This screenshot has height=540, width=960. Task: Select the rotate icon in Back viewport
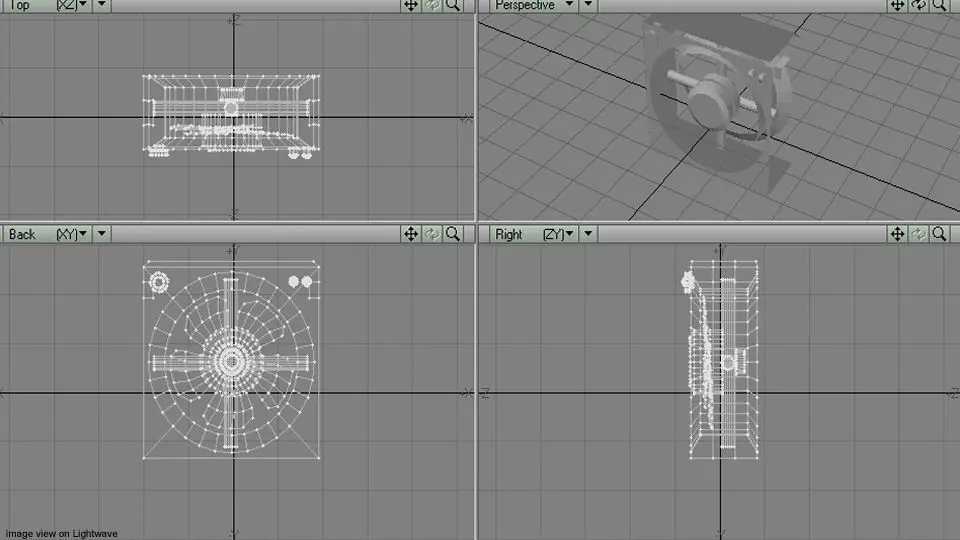(x=432, y=234)
